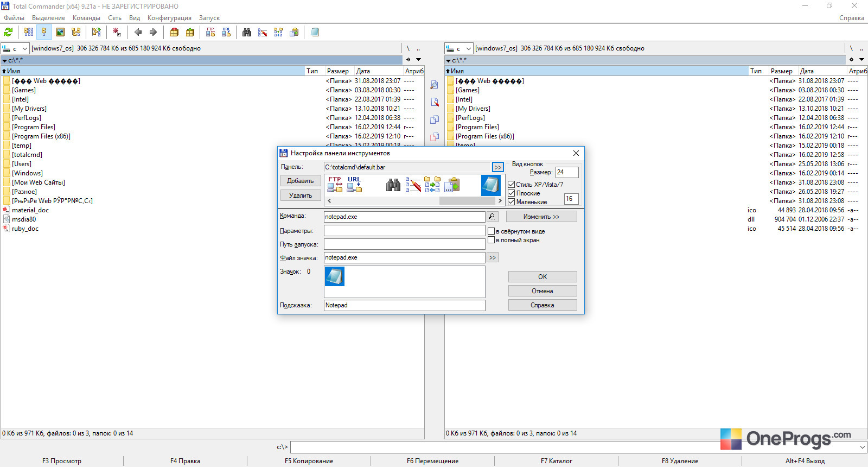Viewport: 868px width, 467px height.
Task: Open the Конфигурация menu
Action: tap(169, 18)
